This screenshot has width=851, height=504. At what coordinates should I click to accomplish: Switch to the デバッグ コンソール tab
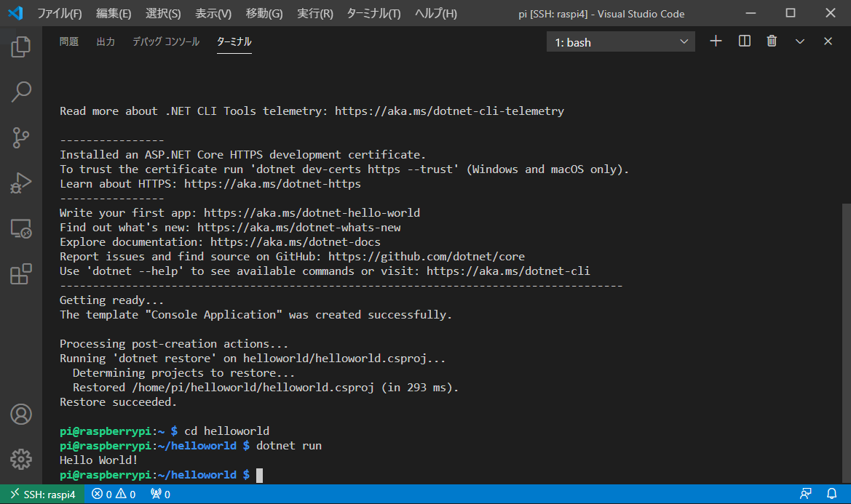pyautogui.click(x=166, y=41)
